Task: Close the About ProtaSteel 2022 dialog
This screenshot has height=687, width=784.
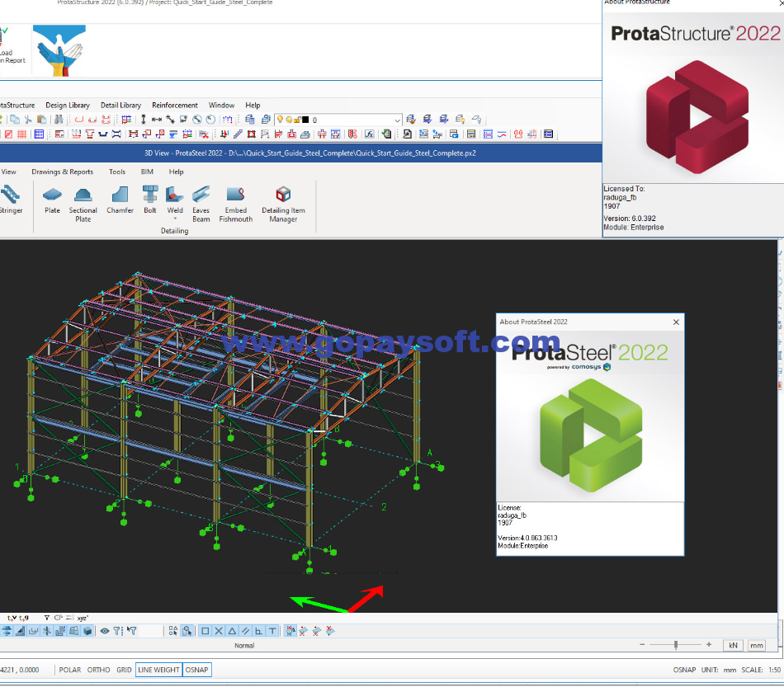Action: (x=676, y=322)
